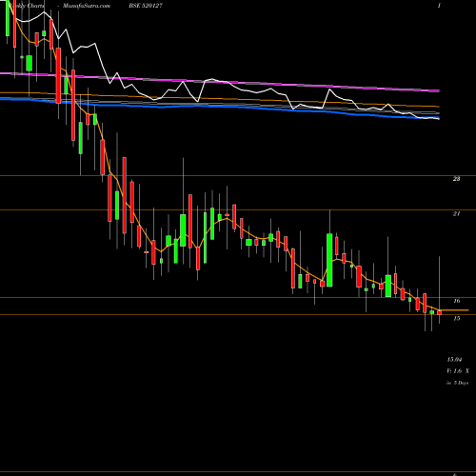Click the last red candle on the chart
Image resolution: width=476 pixels, height=476 pixels.
(x=440, y=312)
